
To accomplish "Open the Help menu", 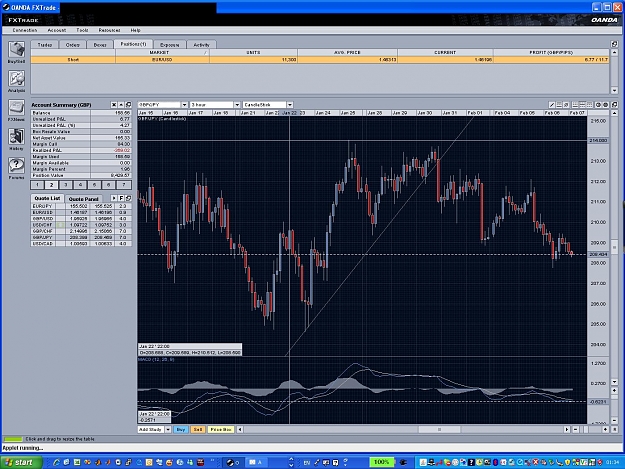I will tap(135, 30).
